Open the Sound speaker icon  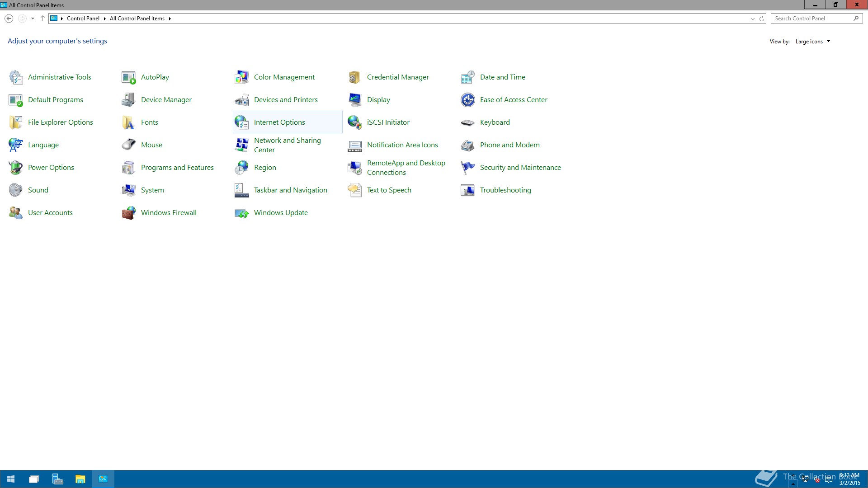[16, 190]
